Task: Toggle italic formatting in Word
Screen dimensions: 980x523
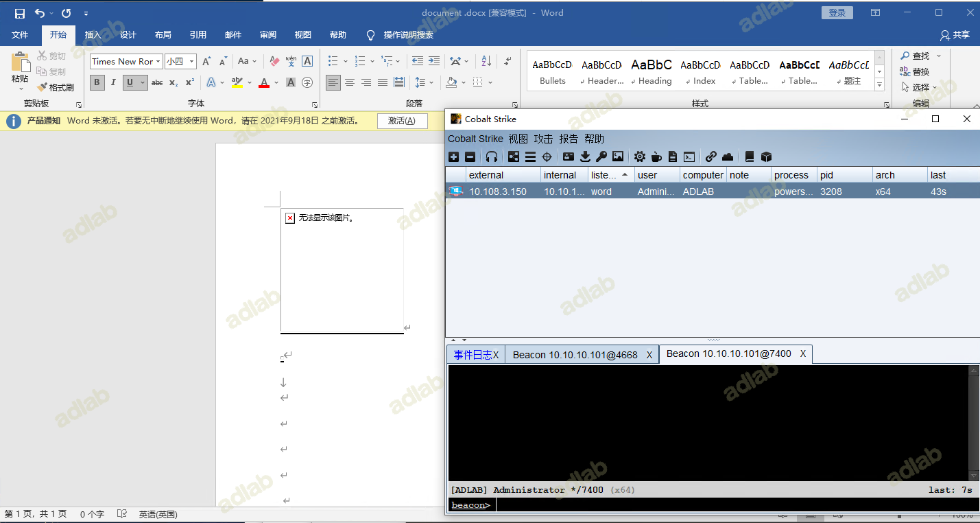Action: point(113,82)
